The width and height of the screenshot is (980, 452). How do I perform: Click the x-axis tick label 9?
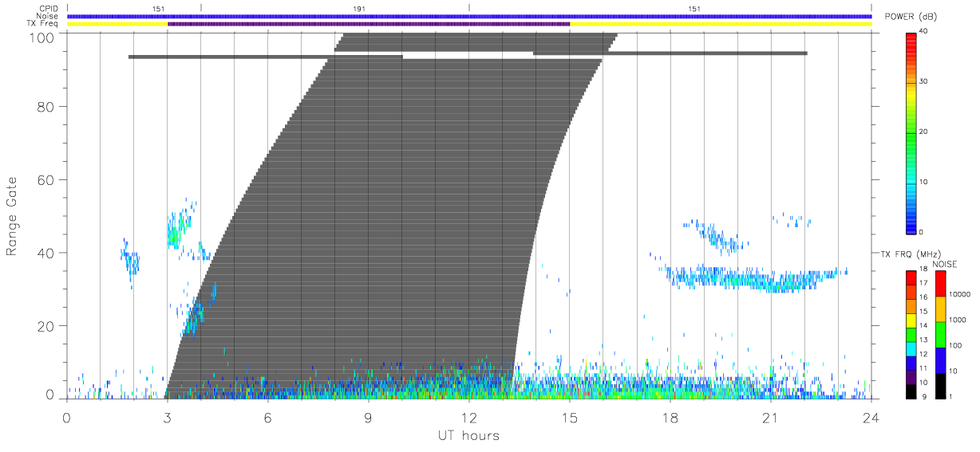point(368,417)
